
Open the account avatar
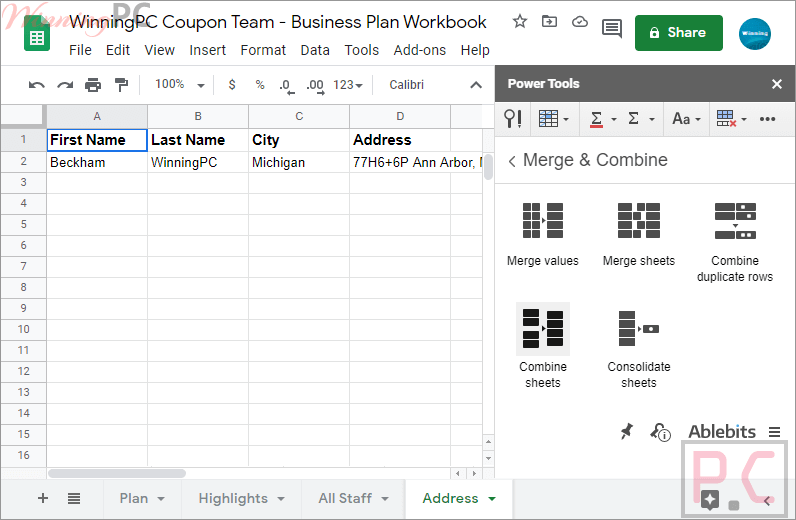(x=755, y=34)
